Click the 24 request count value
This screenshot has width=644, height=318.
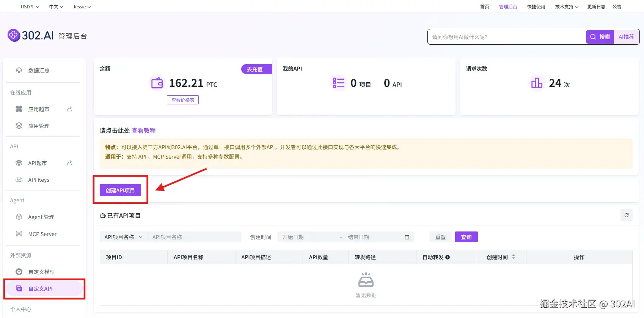[555, 83]
